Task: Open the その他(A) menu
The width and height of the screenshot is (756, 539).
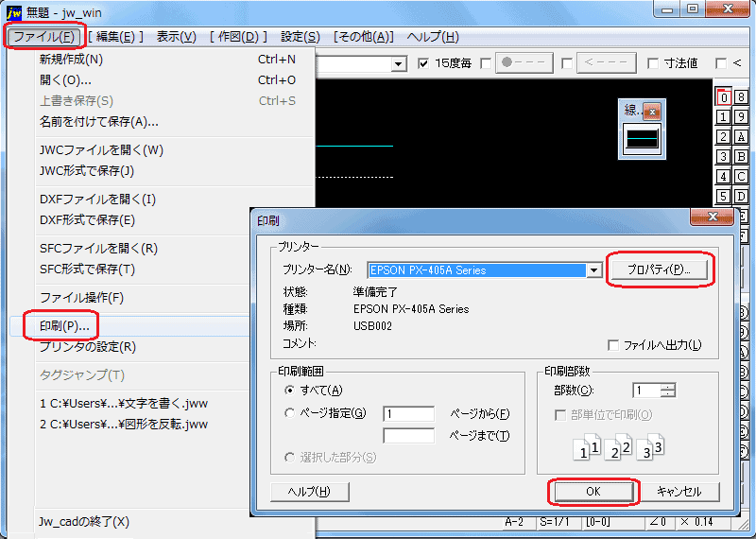Action: [364, 37]
